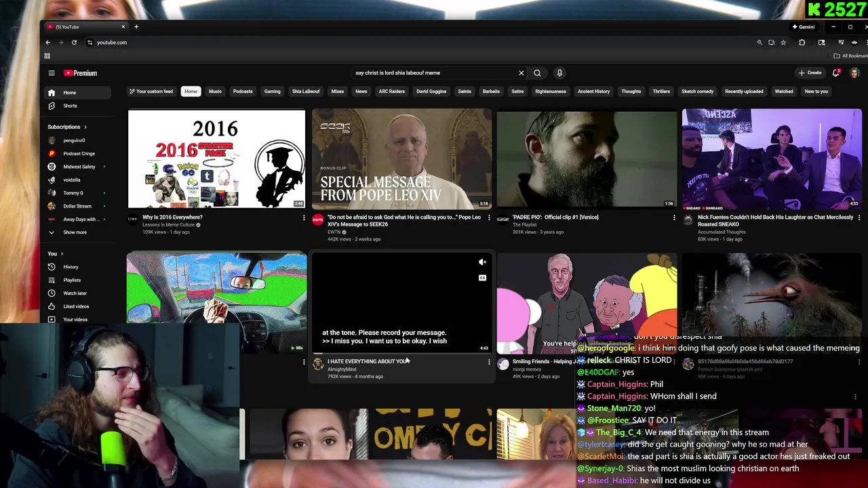868x488 pixels.
Task: Click the YouTube search input field
Action: tap(434, 73)
